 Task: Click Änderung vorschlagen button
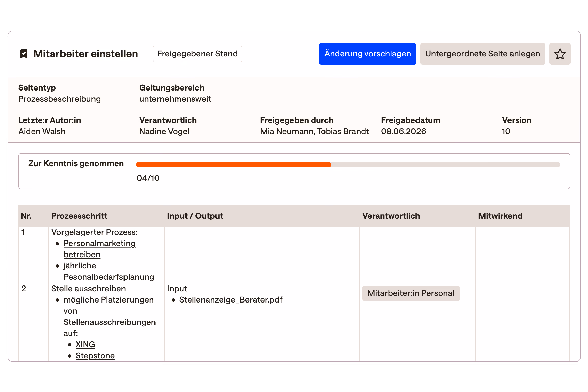(x=367, y=54)
